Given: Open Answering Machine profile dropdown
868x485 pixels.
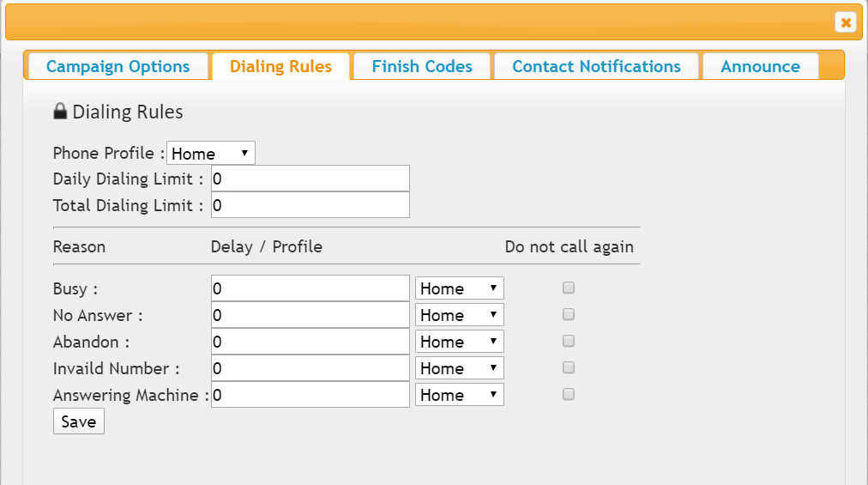Looking at the screenshot, I should pyautogui.click(x=460, y=395).
